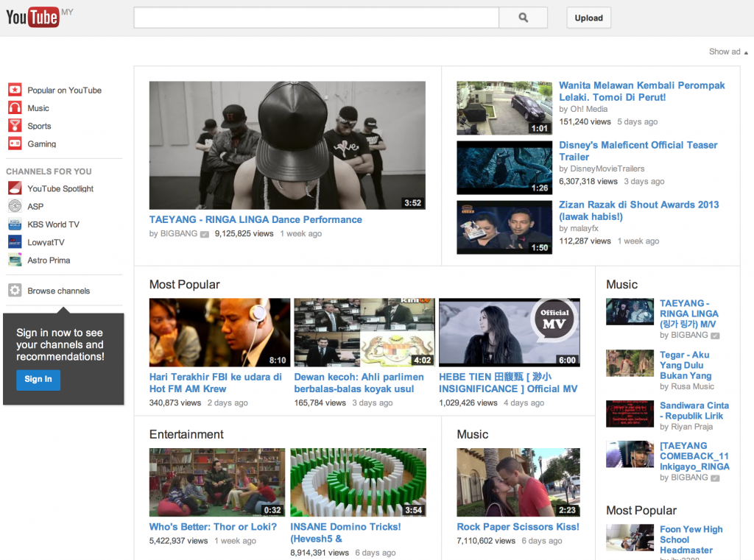
Task: Play the TAEYANG RINGA LINGA Dance Performance thumbnail
Action: tap(287, 145)
